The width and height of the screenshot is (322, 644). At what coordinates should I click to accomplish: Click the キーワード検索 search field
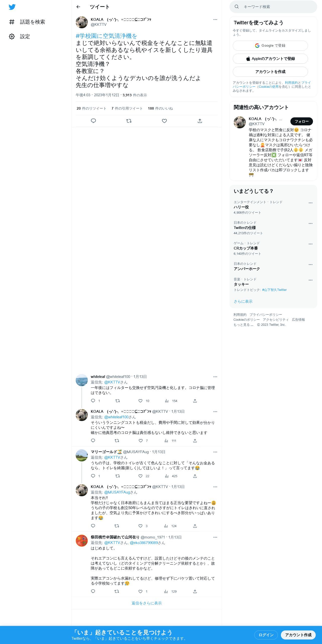coord(273,7)
